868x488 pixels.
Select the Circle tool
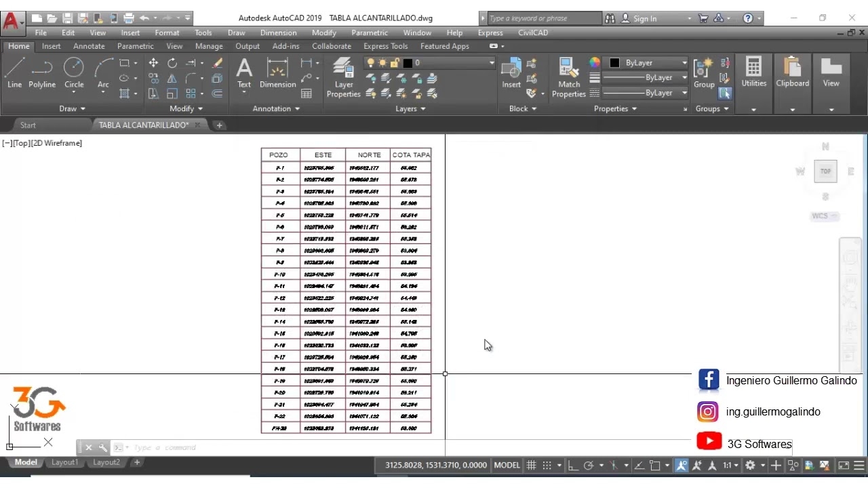[74, 73]
